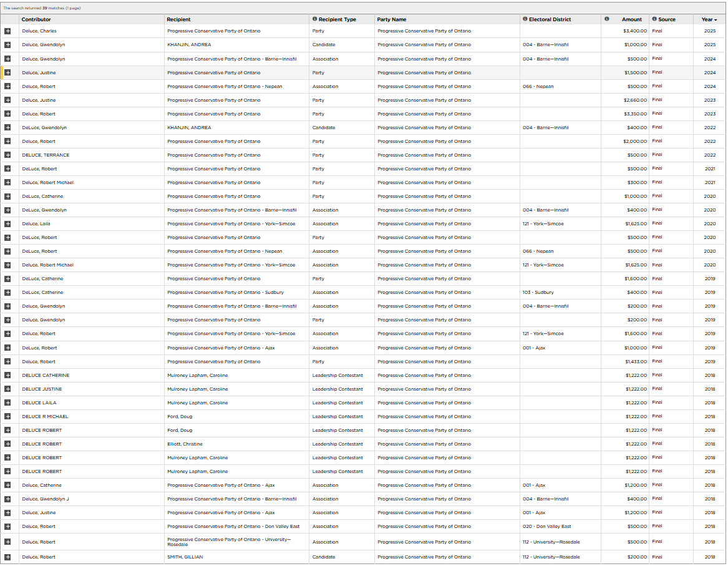Viewport: 728px width, 566px height.
Task: Click contributor 'DELUCE R MICHAEL'
Action: [45, 416]
